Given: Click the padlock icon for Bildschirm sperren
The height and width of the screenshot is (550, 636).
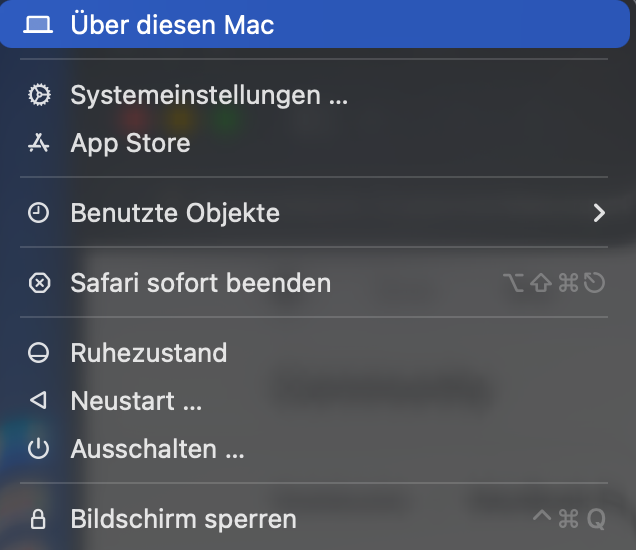Looking at the screenshot, I should click(39, 519).
